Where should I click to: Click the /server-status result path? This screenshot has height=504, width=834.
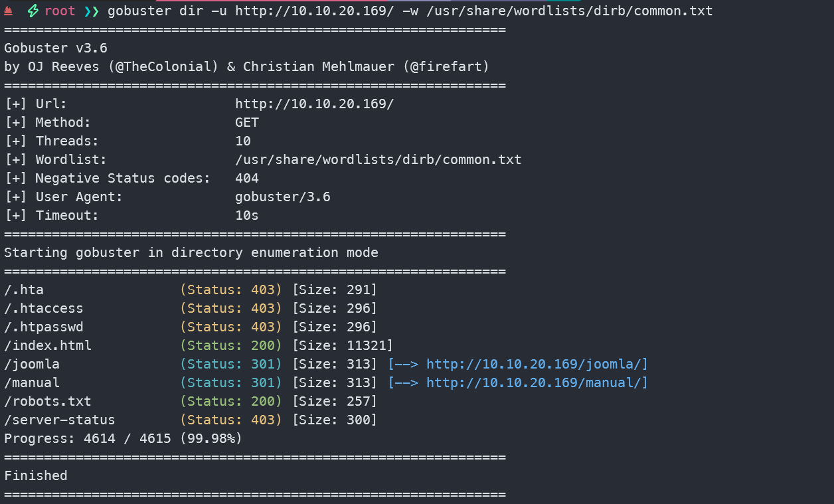(60, 420)
